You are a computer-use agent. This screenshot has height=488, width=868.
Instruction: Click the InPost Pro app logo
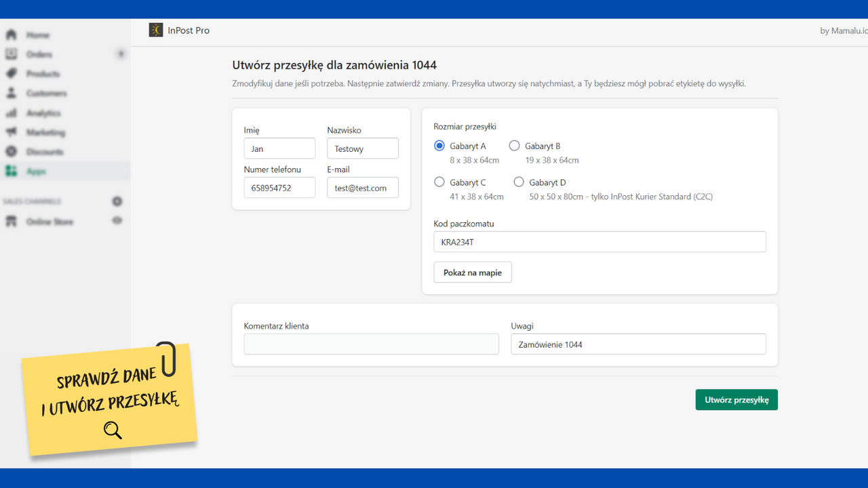pos(156,30)
